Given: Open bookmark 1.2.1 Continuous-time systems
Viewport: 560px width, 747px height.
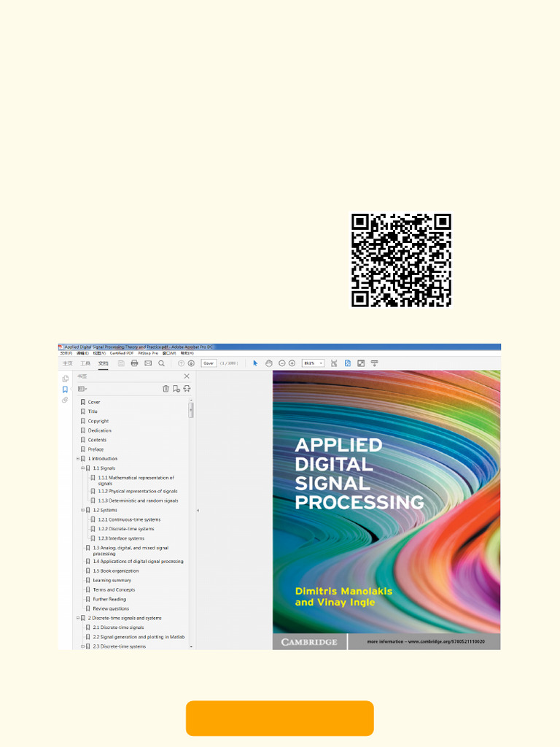Looking at the screenshot, I should [129, 519].
